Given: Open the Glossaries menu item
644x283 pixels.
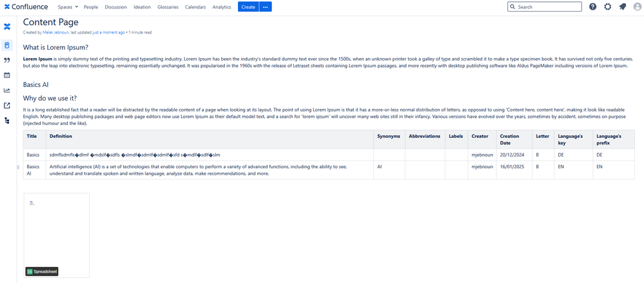Looking at the screenshot, I should pos(168,7).
